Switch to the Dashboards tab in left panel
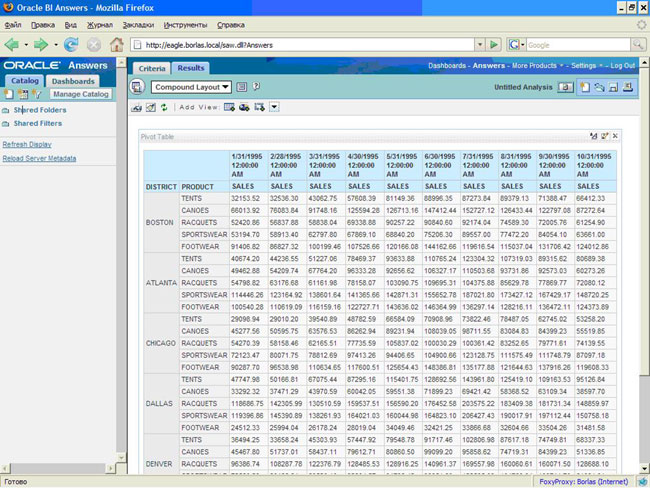650x488 pixels. pyautogui.click(x=73, y=81)
